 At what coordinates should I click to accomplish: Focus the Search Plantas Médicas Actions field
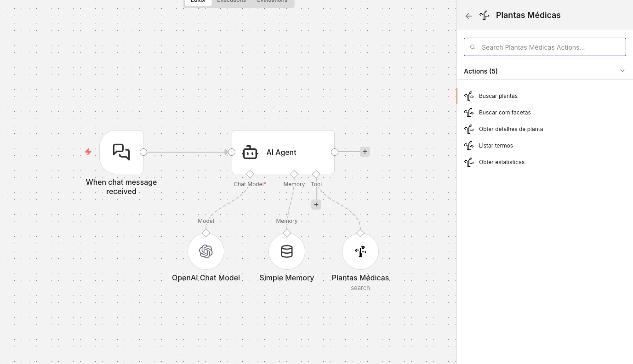coord(545,47)
